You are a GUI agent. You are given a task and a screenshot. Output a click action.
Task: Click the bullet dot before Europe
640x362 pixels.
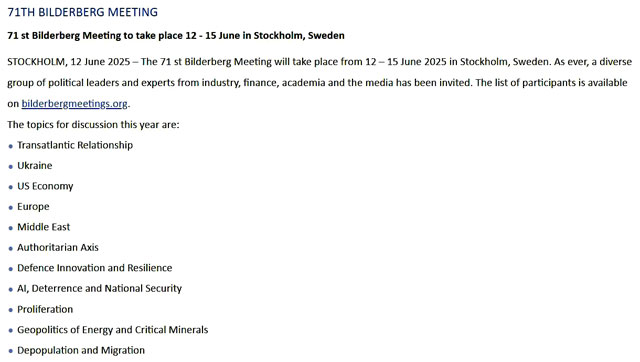pyautogui.click(x=11, y=208)
